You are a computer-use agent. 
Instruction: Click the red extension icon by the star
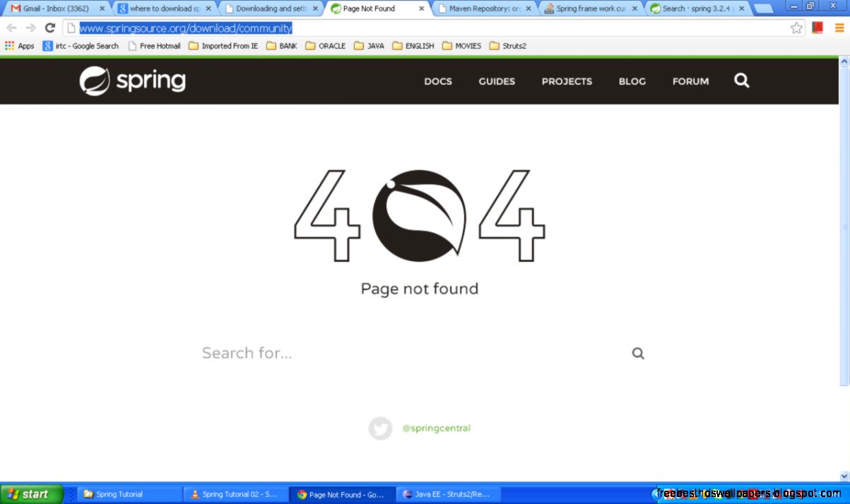pyautogui.click(x=817, y=28)
